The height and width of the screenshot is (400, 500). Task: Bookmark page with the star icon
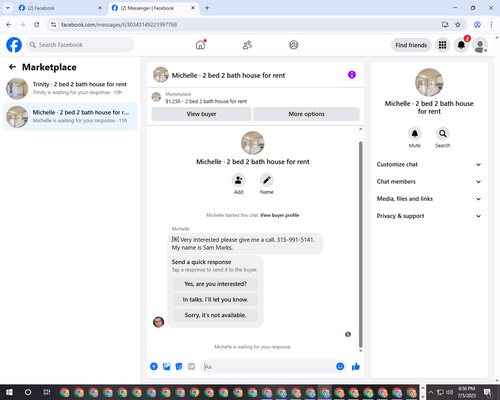458,25
